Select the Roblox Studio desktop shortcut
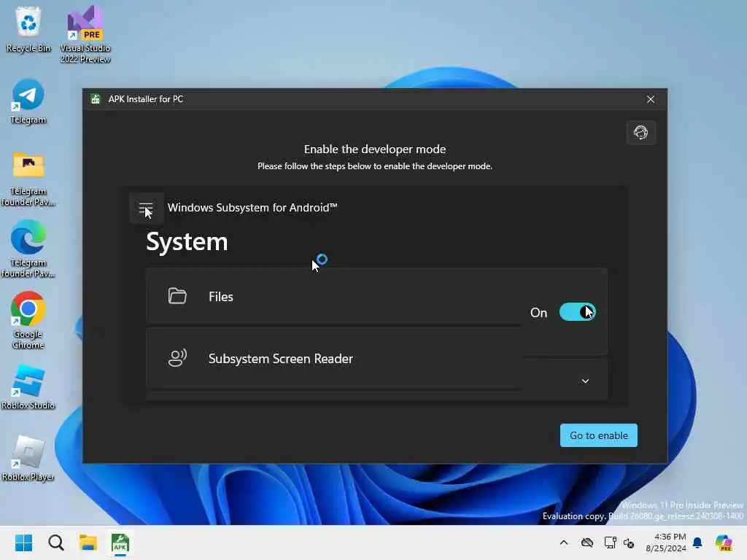The width and height of the screenshot is (747, 560). 28,386
